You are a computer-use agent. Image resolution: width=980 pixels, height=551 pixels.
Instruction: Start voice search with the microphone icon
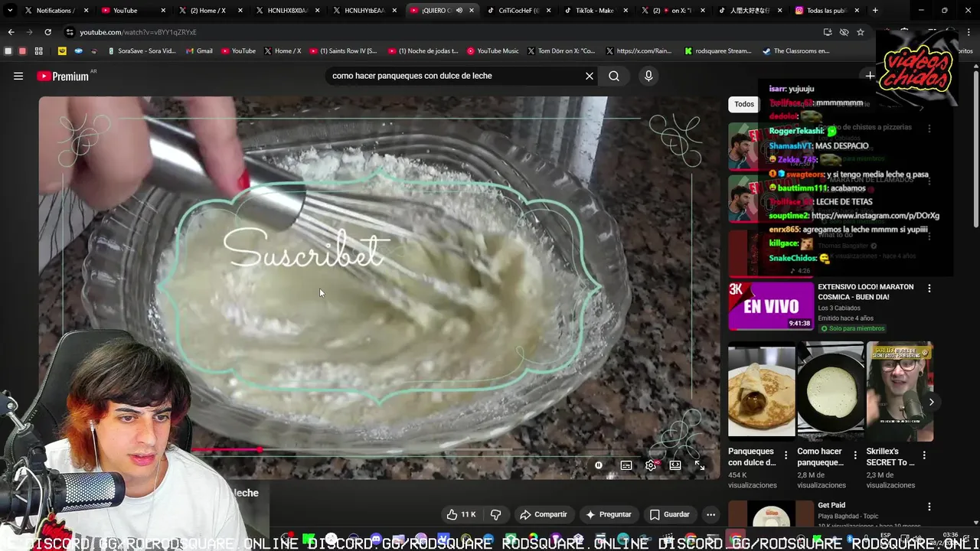click(648, 76)
